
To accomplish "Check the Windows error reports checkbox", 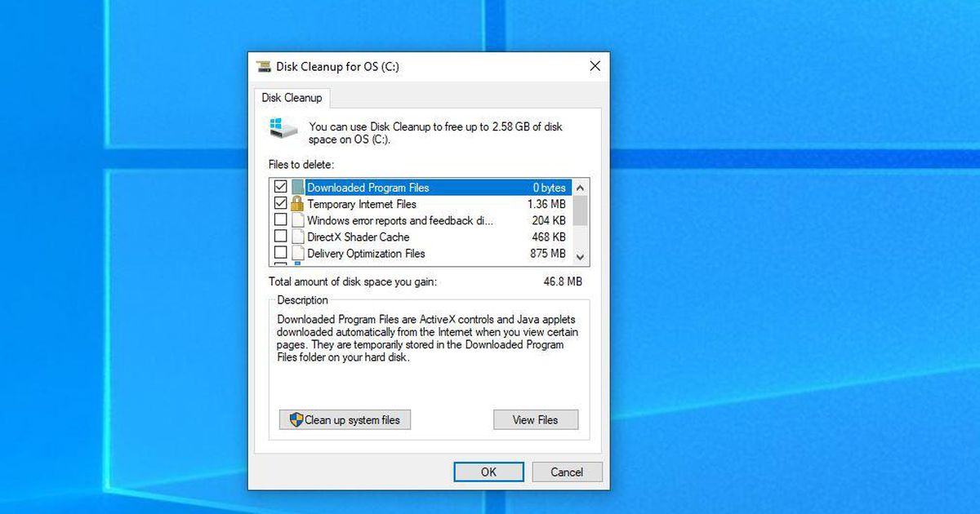I will pyautogui.click(x=280, y=220).
